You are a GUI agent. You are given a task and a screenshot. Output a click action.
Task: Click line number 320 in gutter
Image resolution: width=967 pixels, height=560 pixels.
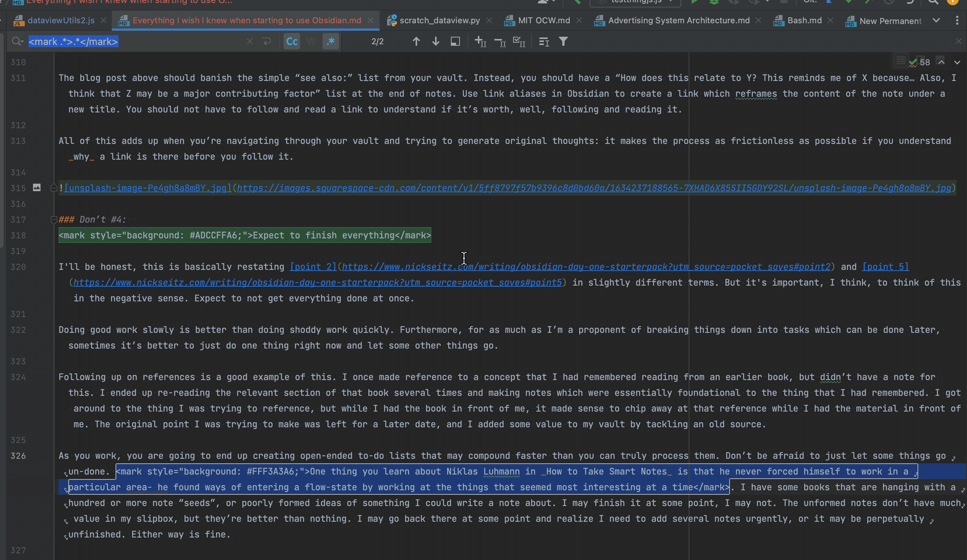18,267
